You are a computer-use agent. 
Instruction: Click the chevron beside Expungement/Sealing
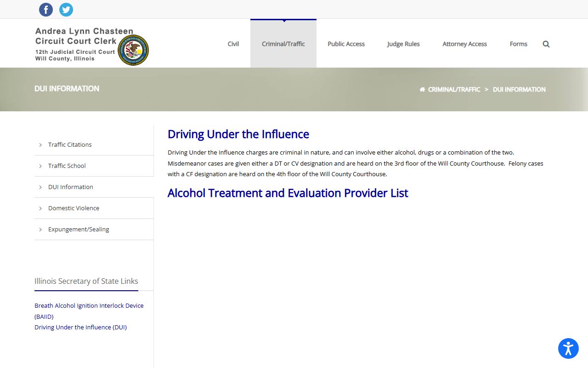click(x=40, y=230)
